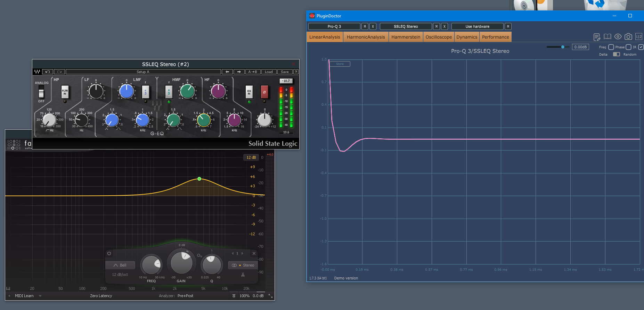Select next band arrow in Pro-Q

tap(242, 253)
